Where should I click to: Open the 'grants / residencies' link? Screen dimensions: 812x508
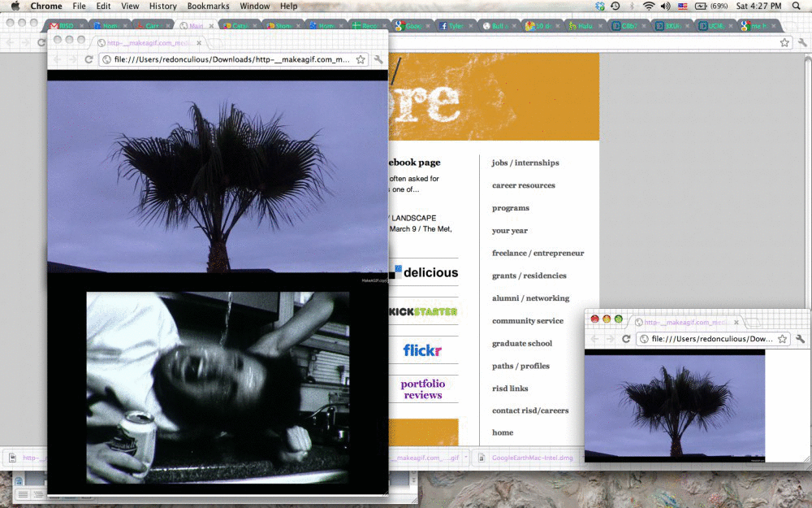529,276
